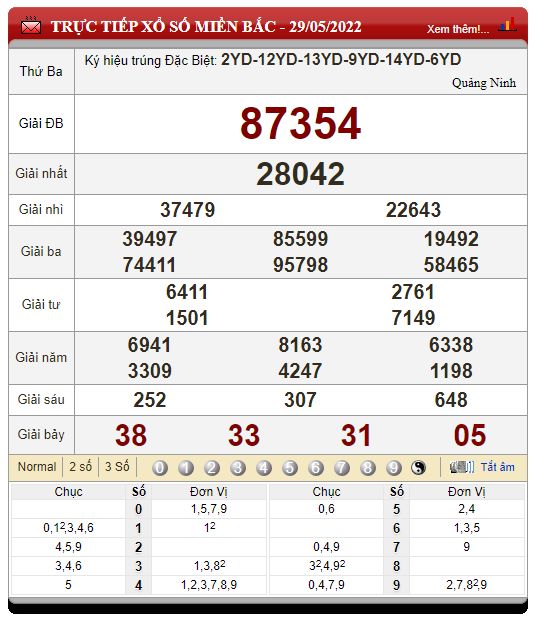Switch to the 3 Số view tab
Image resolution: width=534 pixels, height=618 pixels.
117,467
